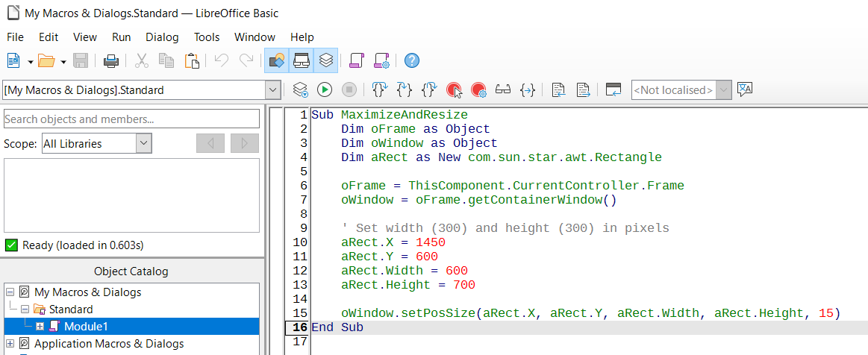The image size is (868, 355).
Task: Open the Run menu
Action: 121,37
